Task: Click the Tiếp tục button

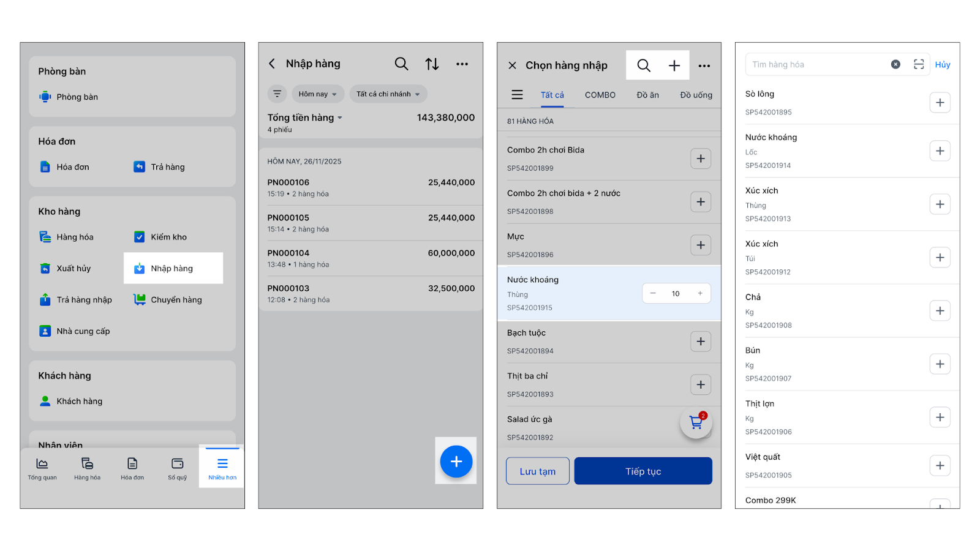Action: [643, 471]
